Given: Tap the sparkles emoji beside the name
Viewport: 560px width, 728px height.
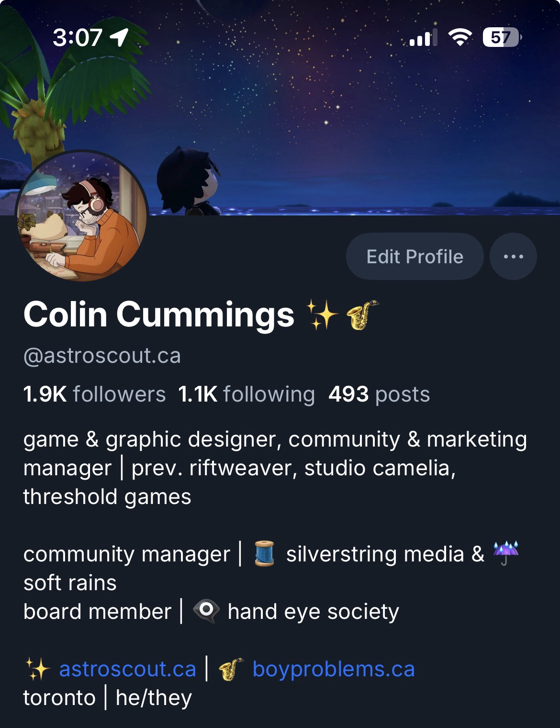Looking at the screenshot, I should coord(323,315).
